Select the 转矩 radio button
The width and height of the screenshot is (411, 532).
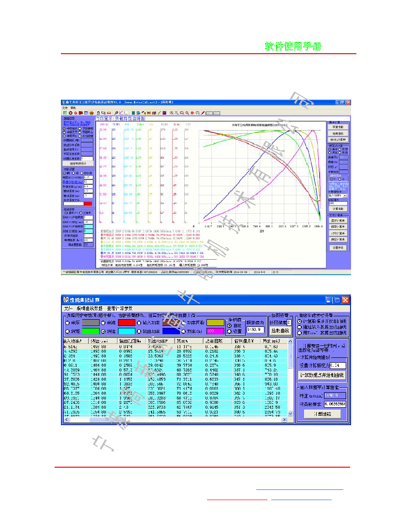click(x=67, y=331)
